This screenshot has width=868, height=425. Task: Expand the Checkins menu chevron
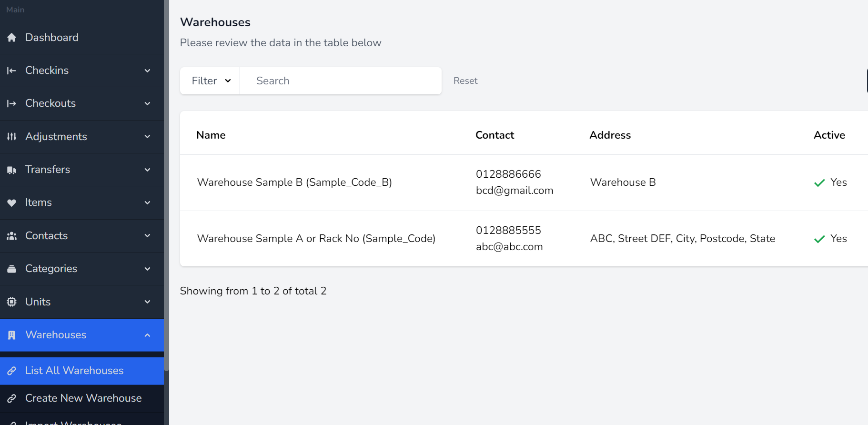[147, 71]
